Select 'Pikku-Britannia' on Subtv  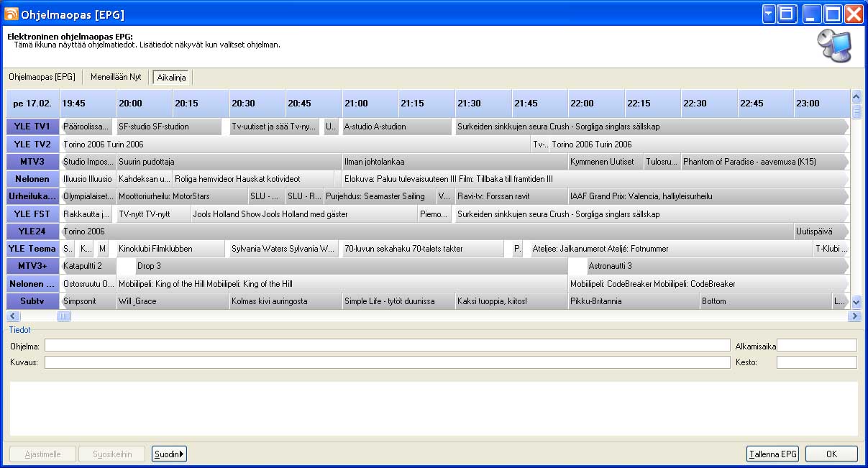click(x=634, y=301)
